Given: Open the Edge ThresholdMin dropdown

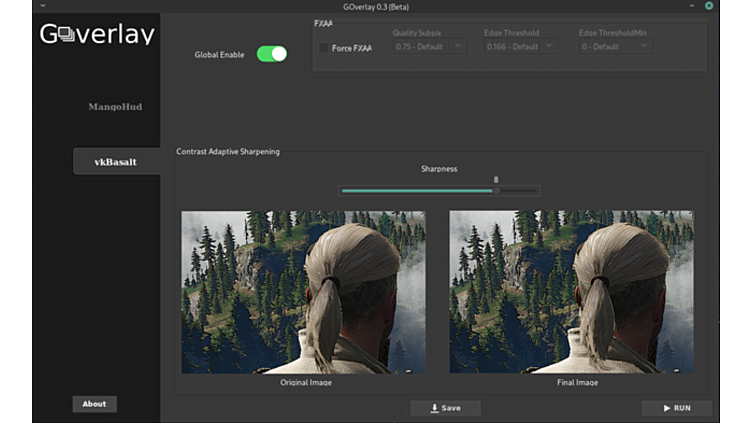Looking at the screenshot, I should (x=615, y=47).
